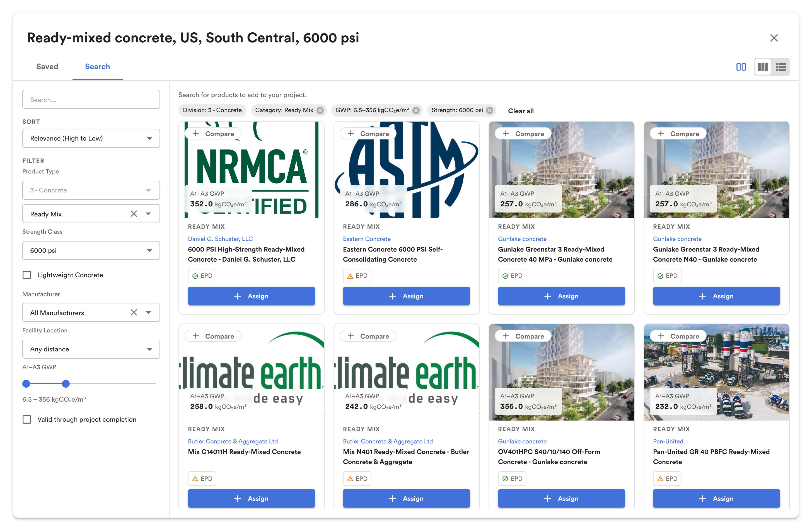812x531 pixels.
Task: Click Clear all filters
Action: 521,111
